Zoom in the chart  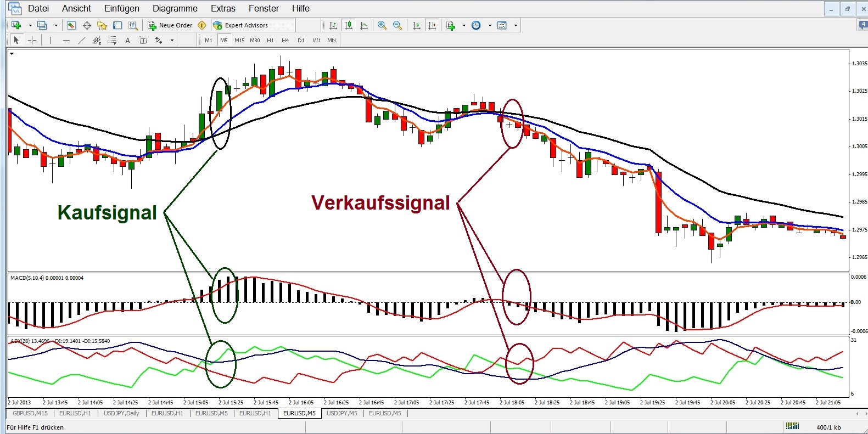click(x=382, y=25)
